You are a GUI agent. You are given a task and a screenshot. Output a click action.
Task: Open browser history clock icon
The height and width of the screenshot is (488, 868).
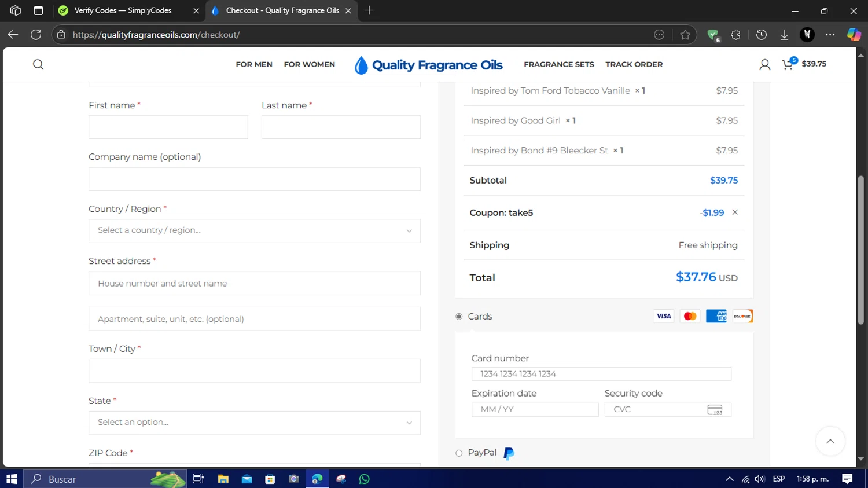pyautogui.click(x=762, y=35)
